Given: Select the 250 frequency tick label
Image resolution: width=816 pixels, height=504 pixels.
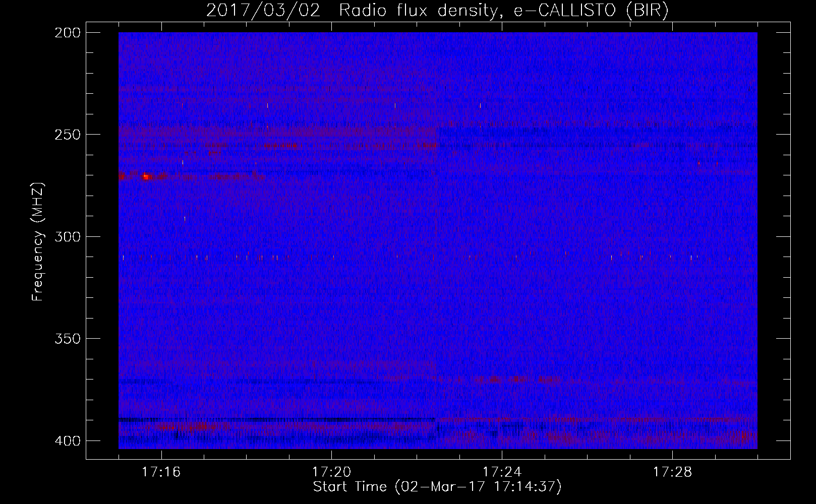Looking at the screenshot, I should tap(67, 135).
